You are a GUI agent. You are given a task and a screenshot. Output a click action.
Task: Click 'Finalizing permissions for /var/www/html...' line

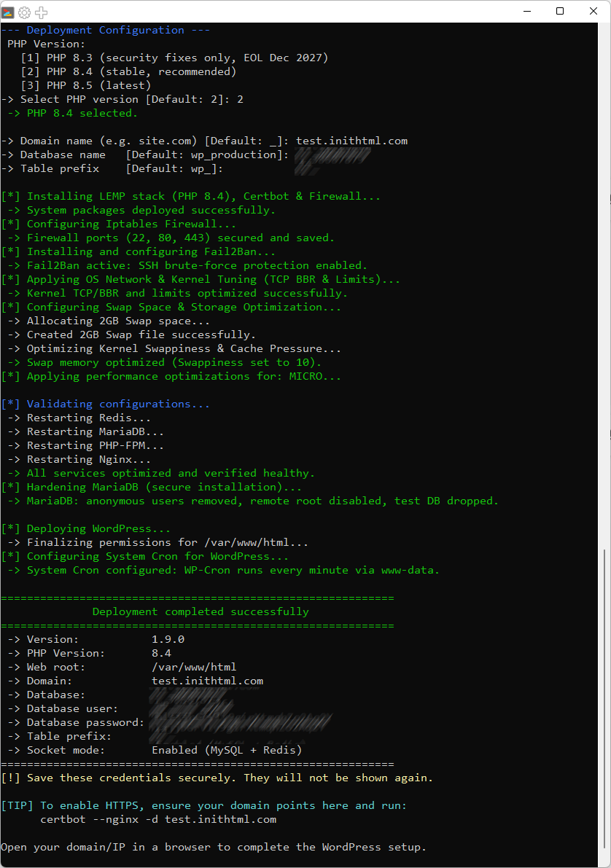pyautogui.click(x=158, y=542)
